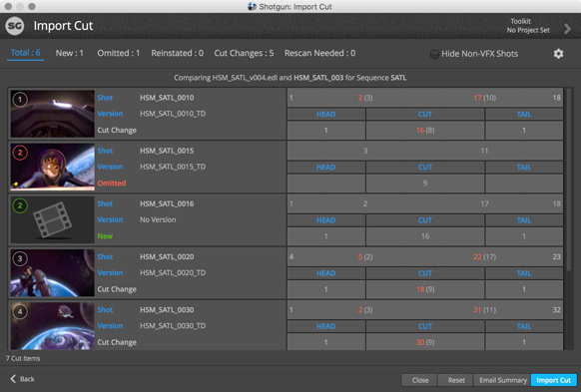Click the Comparing HSM_SATL_v004.edl comparison text
Image resolution: width=581 pixels, height=392 pixels.
pos(290,78)
